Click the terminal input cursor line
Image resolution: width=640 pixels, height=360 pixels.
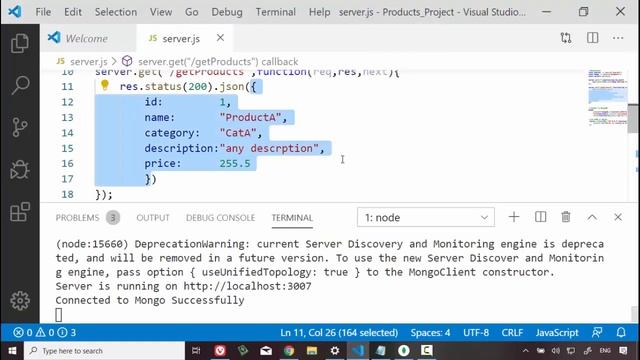point(59,315)
